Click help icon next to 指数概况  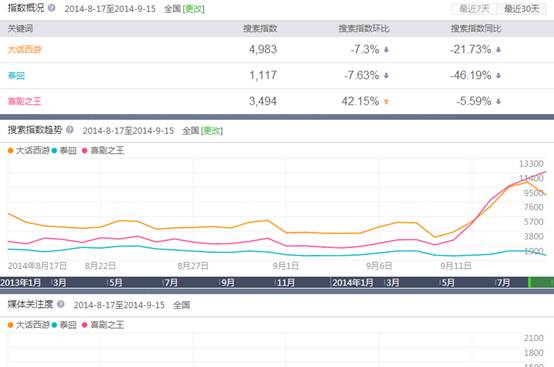coord(52,8)
